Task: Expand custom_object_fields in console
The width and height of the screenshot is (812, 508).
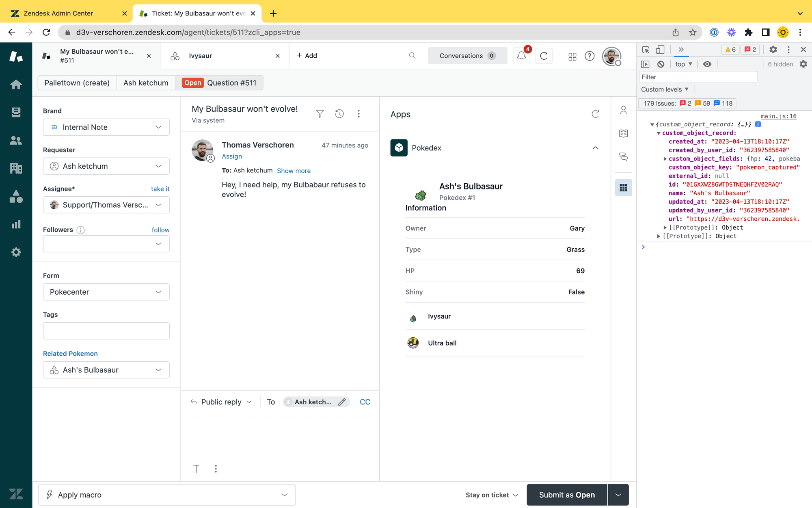Action: (x=665, y=159)
